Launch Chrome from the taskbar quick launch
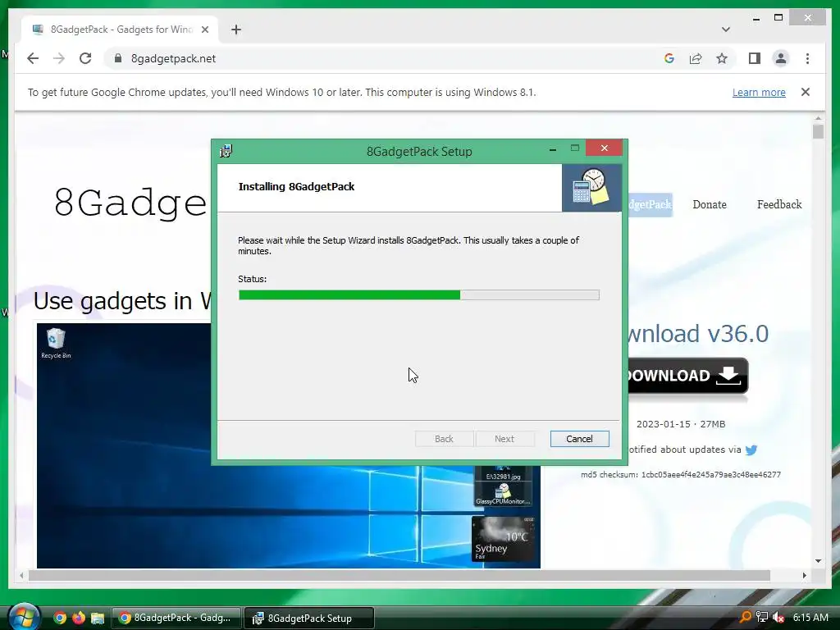840x630 pixels. (x=60, y=618)
